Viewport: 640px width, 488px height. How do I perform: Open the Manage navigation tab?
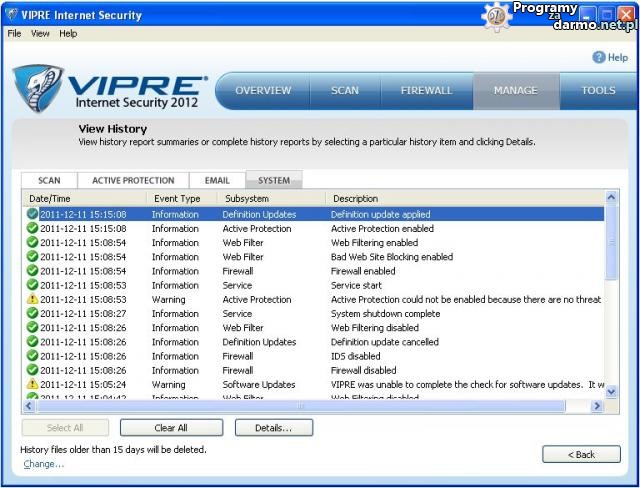514,90
